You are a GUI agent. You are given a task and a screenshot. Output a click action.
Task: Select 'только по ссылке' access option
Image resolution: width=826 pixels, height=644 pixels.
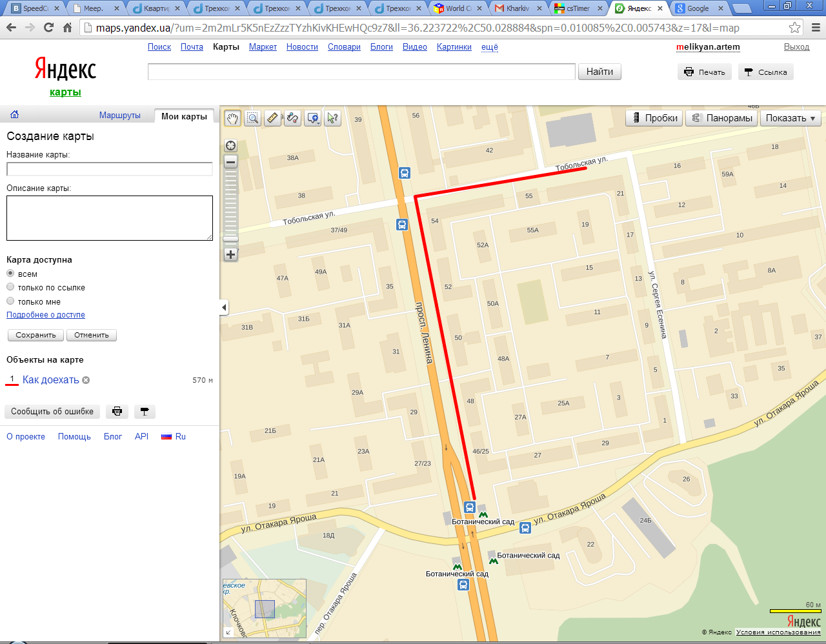pyautogui.click(x=10, y=287)
